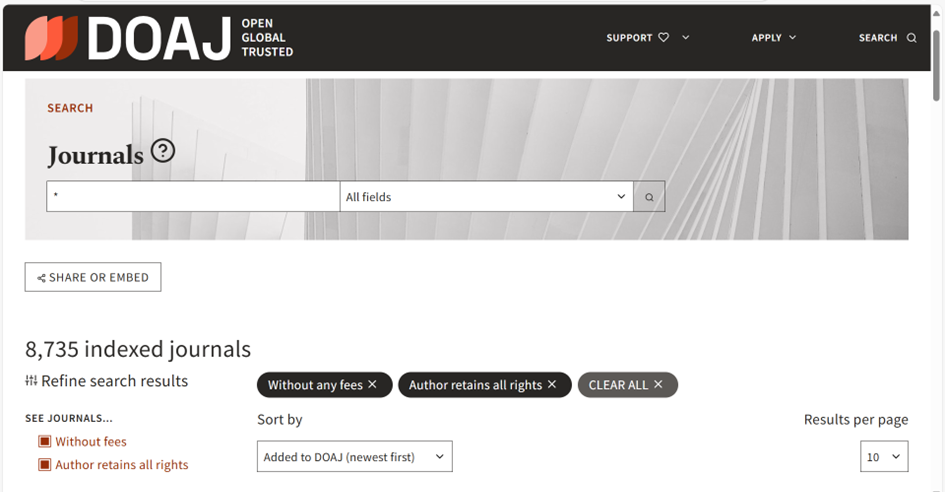Remove the Without any fees filter
Viewport: 945px width, 492px height.
(x=372, y=384)
